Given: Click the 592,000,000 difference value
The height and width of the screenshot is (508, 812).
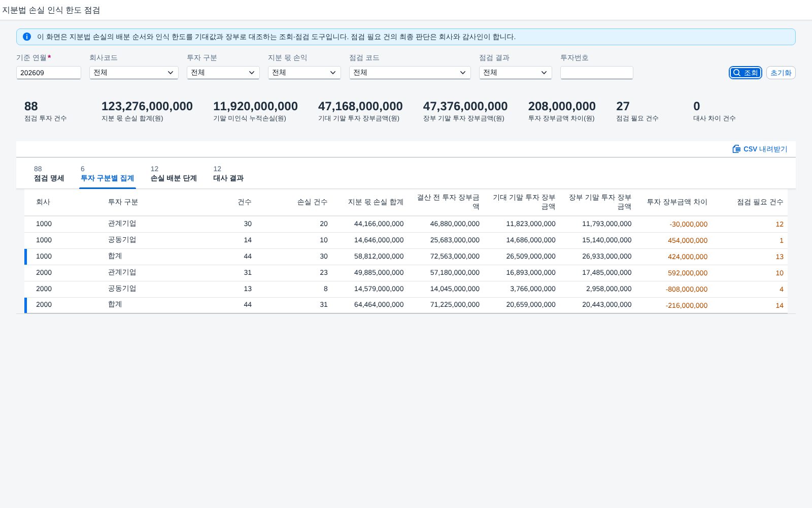Looking at the screenshot, I should click(688, 273).
